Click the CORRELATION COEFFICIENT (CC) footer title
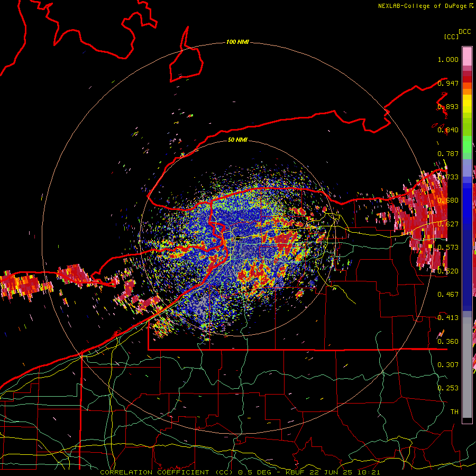The height and width of the screenshot is (476, 476). pyautogui.click(x=167, y=472)
